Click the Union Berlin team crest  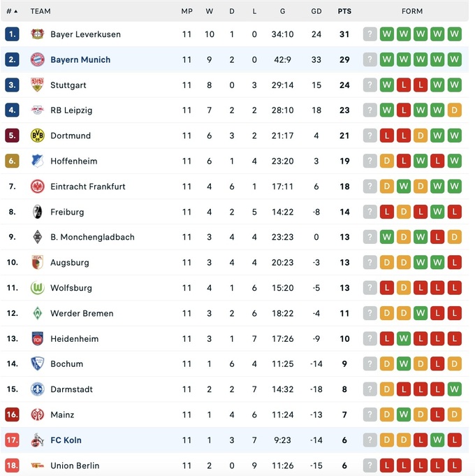37,466
